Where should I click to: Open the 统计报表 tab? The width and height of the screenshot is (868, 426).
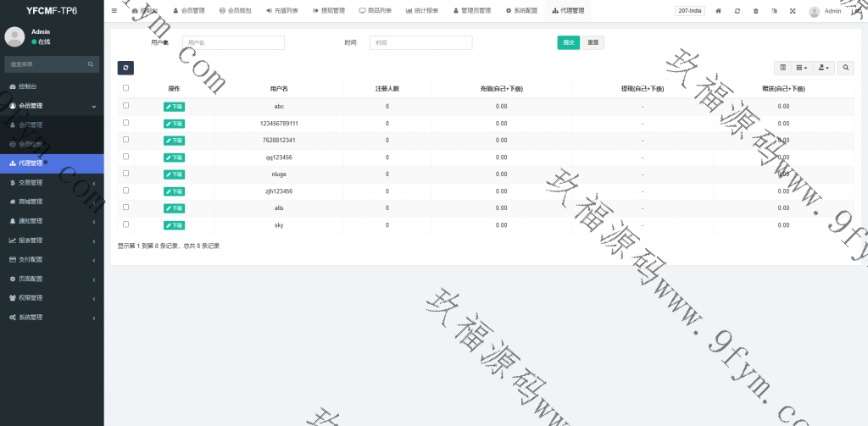(422, 11)
